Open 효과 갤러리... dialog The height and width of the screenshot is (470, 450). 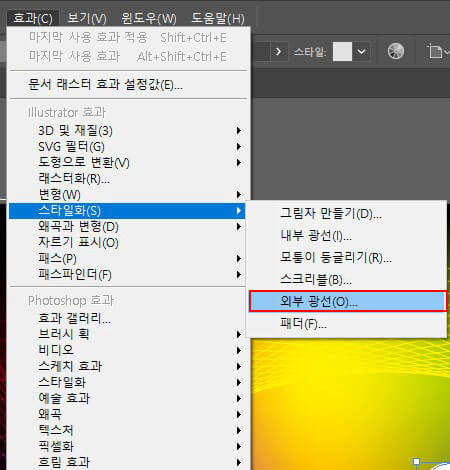click(128, 318)
